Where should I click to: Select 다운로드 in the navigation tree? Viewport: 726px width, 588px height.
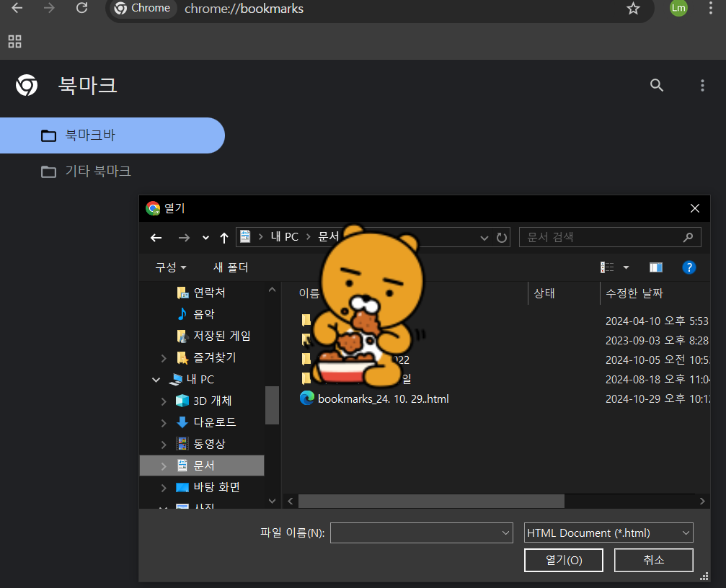[x=214, y=422]
